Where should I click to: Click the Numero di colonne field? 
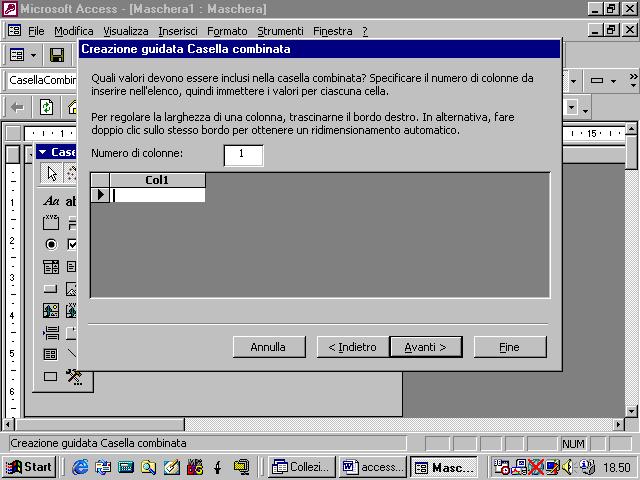pyautogui.click(x=244, y=155)
